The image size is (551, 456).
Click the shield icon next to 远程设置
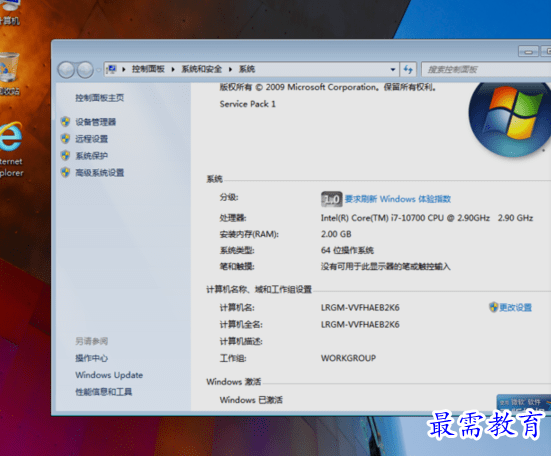click(x=65, y=138)
